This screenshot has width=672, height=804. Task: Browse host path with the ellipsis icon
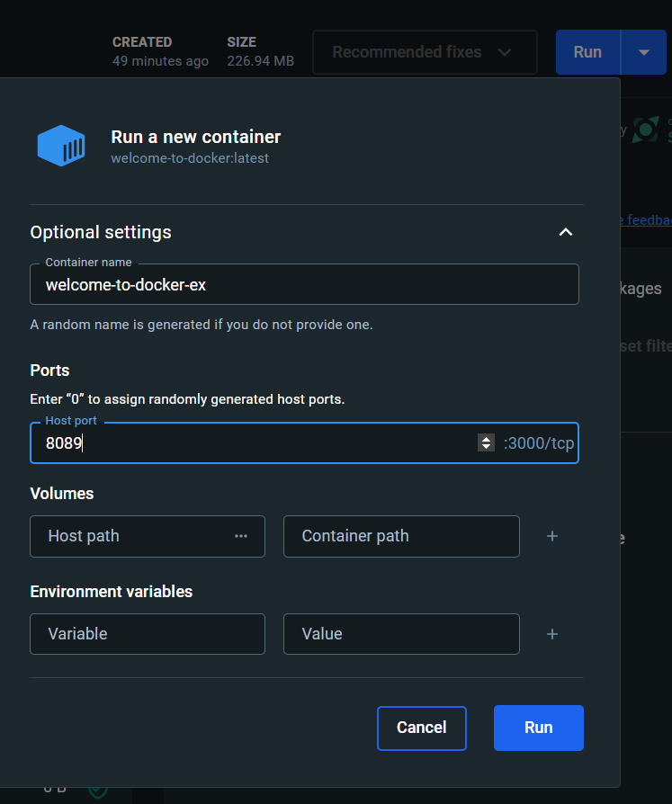coord(241,536)
